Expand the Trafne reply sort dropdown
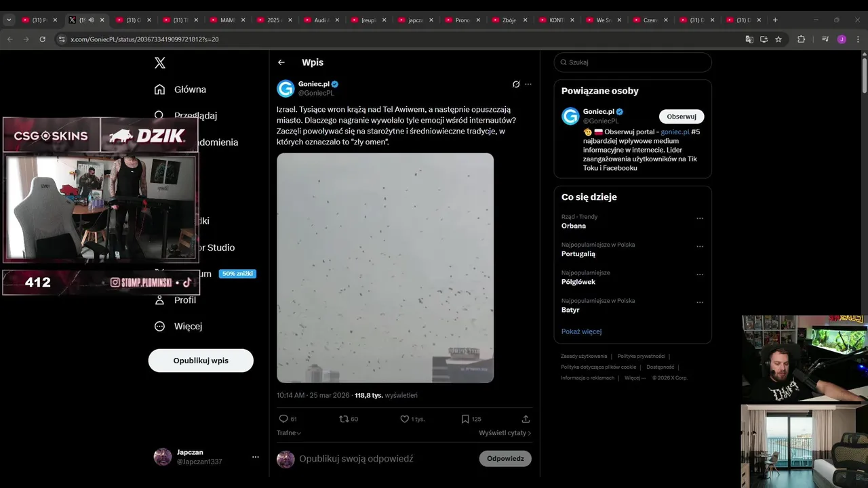 289,432
